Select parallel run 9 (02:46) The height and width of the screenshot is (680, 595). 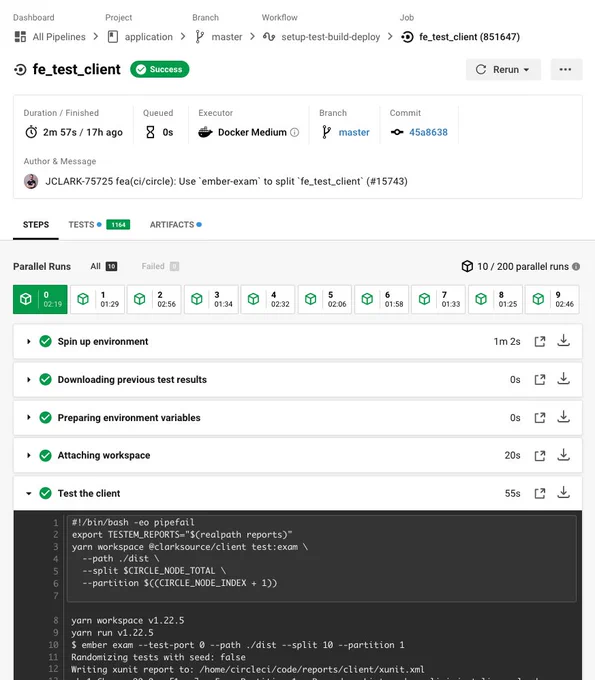point(552,299)
